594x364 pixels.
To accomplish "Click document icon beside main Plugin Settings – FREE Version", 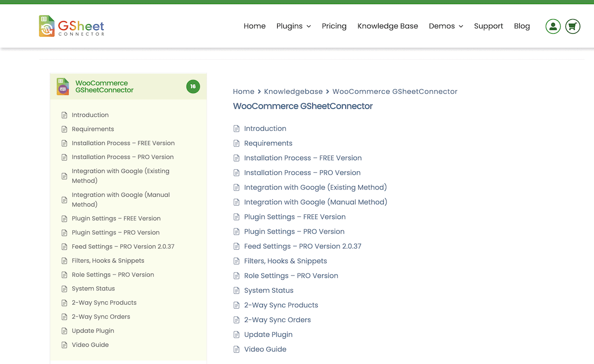I will pos(237,217).
